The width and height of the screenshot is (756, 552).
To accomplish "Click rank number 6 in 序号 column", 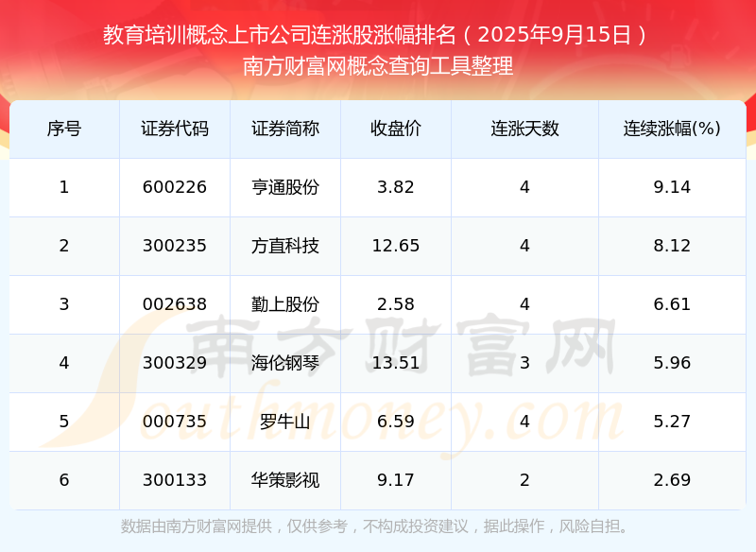I will pyautogui.click(x=64, y=480).
